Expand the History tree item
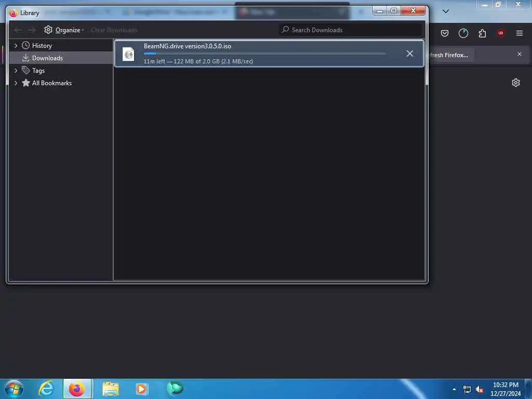Image resolution: width=532 pixels, height=399 pixels. [16, 46]
